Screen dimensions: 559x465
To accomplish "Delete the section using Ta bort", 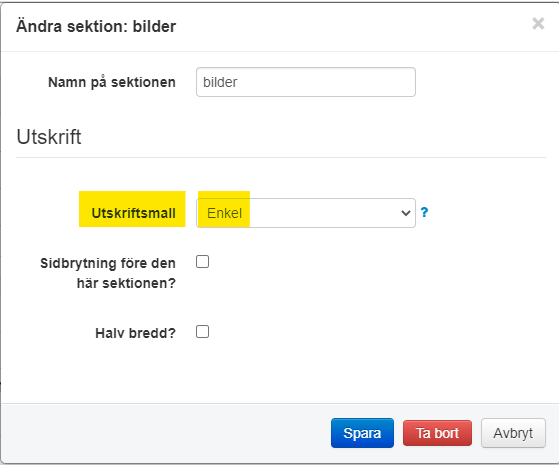I will pyautogui.click(x=437, y=433).
